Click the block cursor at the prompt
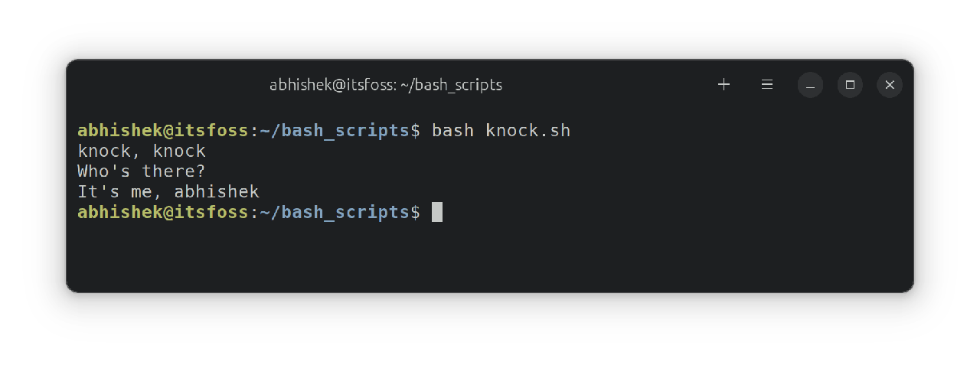Image resolution: width=980 pixels, height=365 pixels. (437, 212)
